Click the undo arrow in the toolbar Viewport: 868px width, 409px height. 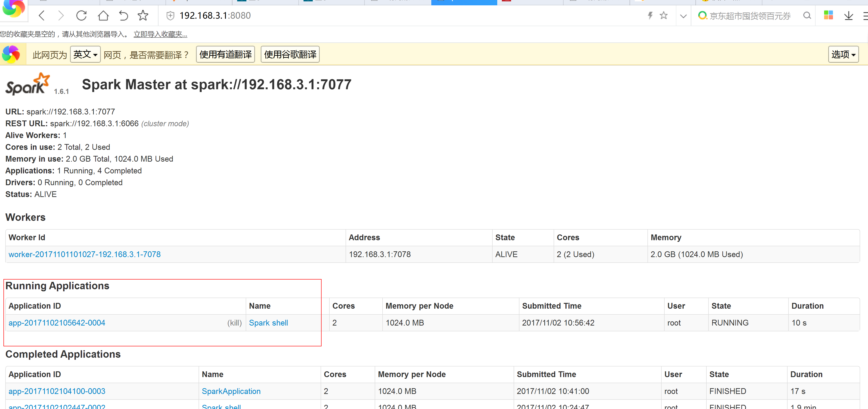123,15
